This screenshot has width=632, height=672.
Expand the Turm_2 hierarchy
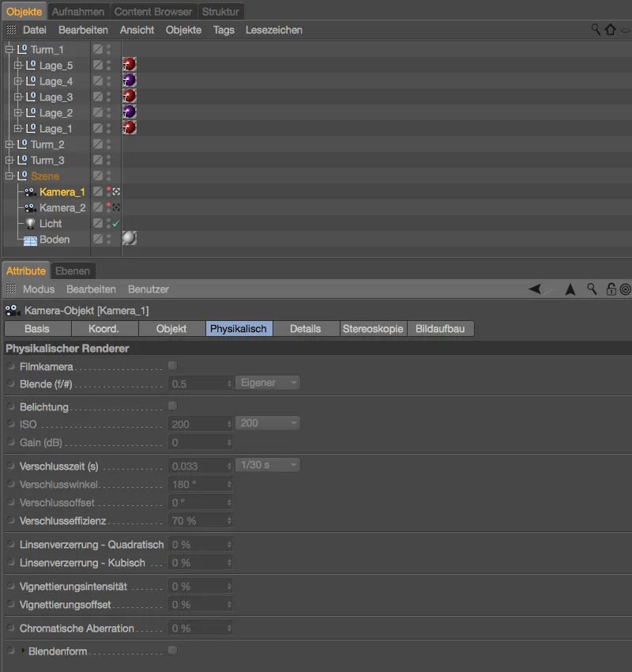9,145
